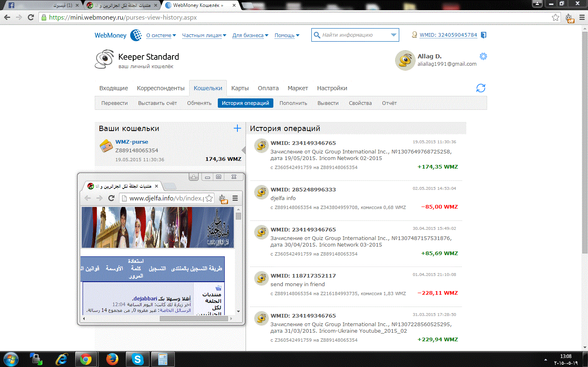This screenshot has width=588, height=367.
Task: Open Chrome menu in main window
Action: click(582, 17)
